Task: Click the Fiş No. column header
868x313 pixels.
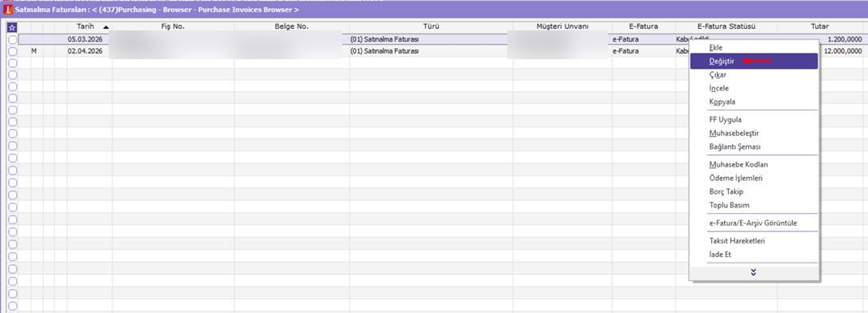Action: (174, 26)
